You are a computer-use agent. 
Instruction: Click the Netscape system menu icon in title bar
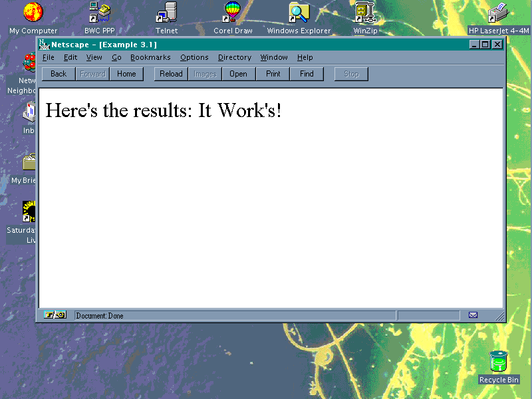tap(45, 45)
